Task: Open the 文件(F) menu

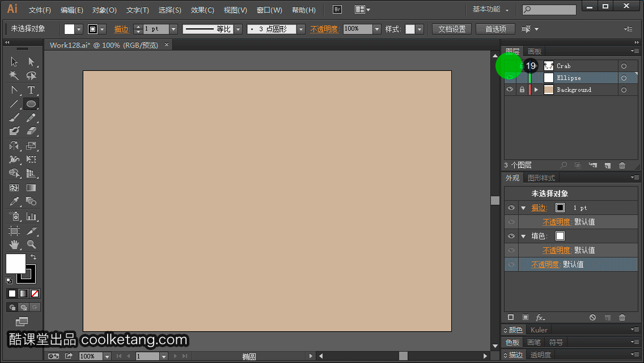Action: 40,10
